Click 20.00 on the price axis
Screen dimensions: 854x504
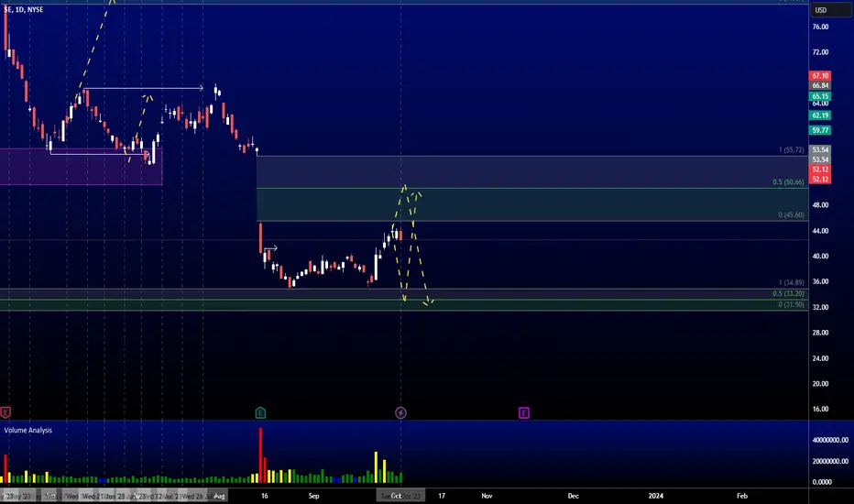pyautogui.click(x=820, y=384)
